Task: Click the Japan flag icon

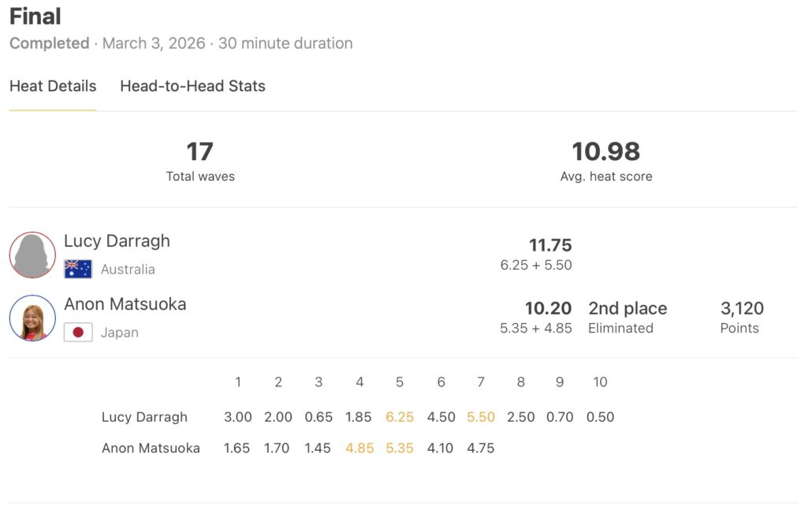Action: (78, 332)
